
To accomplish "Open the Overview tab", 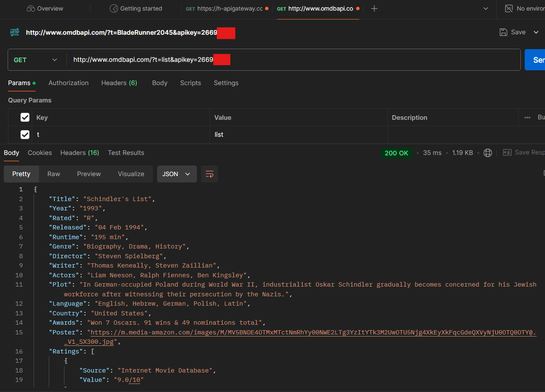I will (44, 8).
